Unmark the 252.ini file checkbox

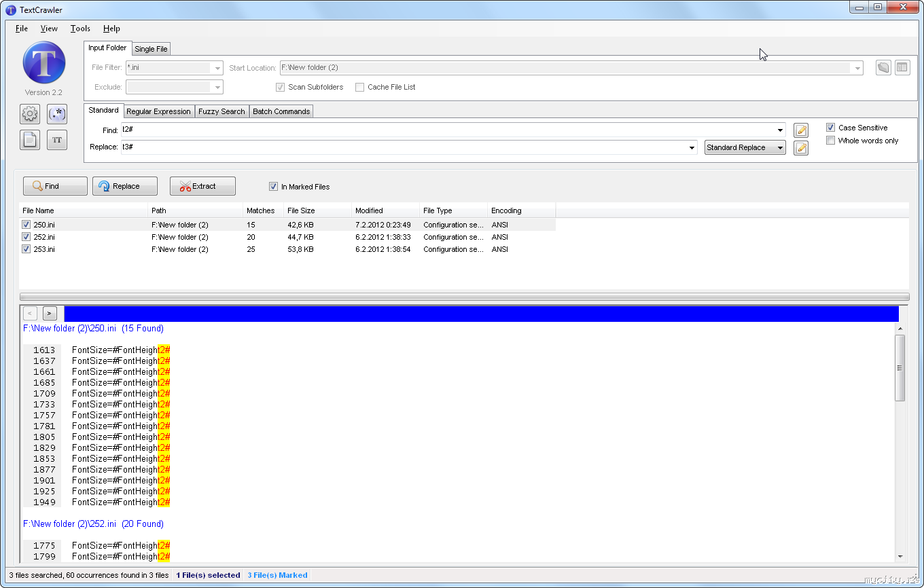(26, 237)
